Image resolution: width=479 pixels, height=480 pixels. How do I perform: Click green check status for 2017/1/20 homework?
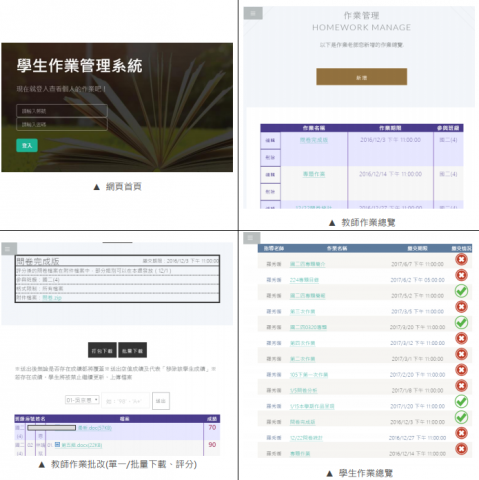[x=461, y=401]
